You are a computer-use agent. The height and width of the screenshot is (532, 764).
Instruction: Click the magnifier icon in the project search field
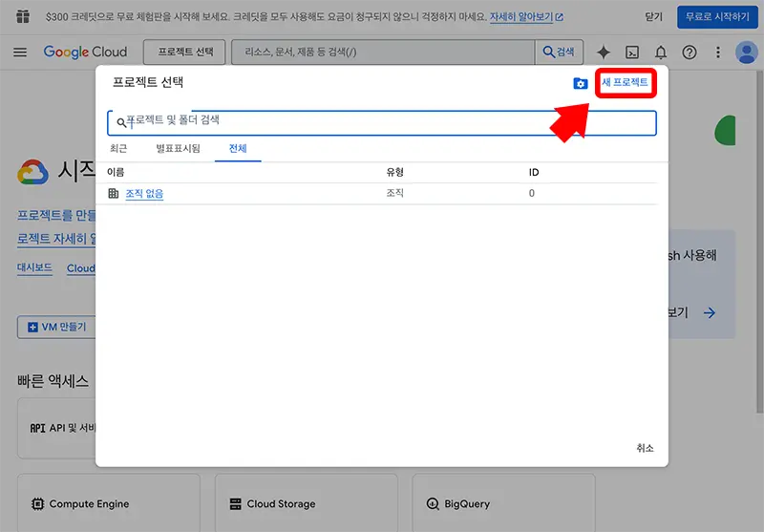pos(121,122)
